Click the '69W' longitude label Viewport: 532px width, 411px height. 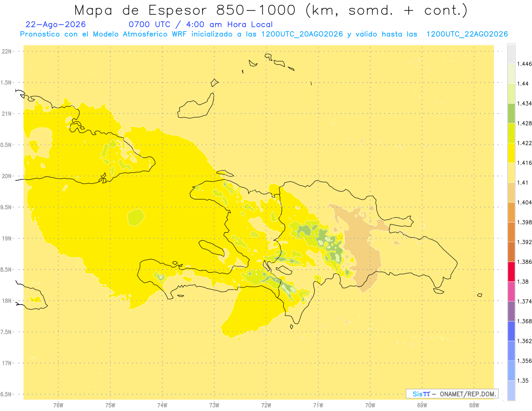coord(422,405)
